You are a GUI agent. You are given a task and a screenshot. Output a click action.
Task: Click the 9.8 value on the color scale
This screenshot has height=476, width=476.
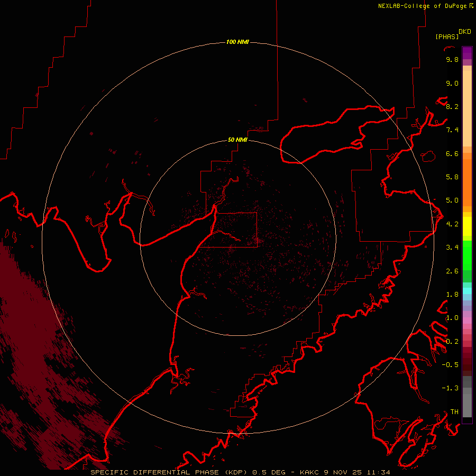[x=452, y=59]
